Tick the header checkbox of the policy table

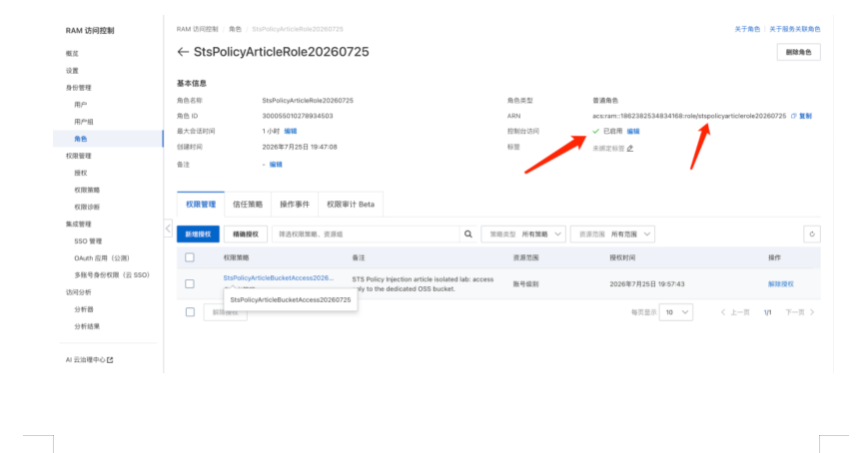[x=190, y=257]
